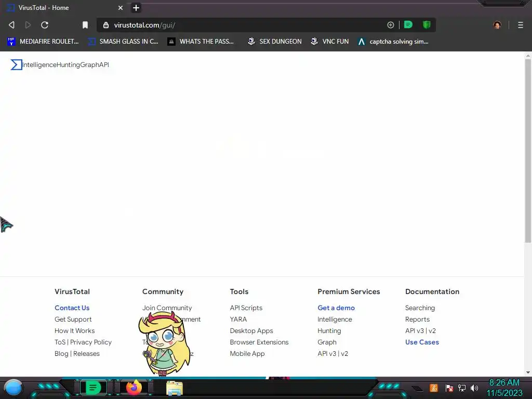Image resolution: width=532 pixels, height=399 pixels.
Task: Open the ToS footer link
Action: 60,342
